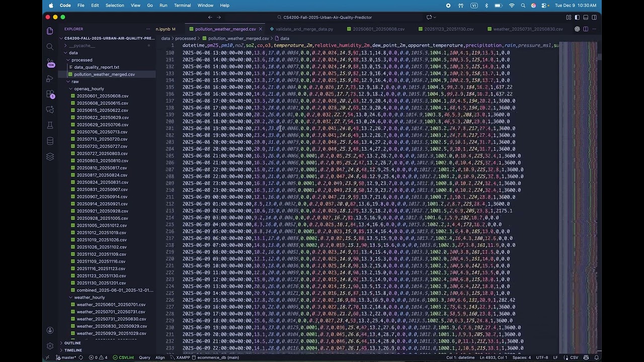Click the Query status bar button

[144, 357]
